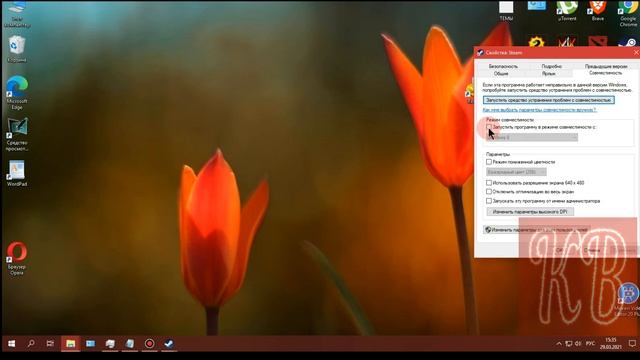The width and height of the screenshot is (640, 360).
Task: Enable reduced color mode checkbox
Action: 489,162
